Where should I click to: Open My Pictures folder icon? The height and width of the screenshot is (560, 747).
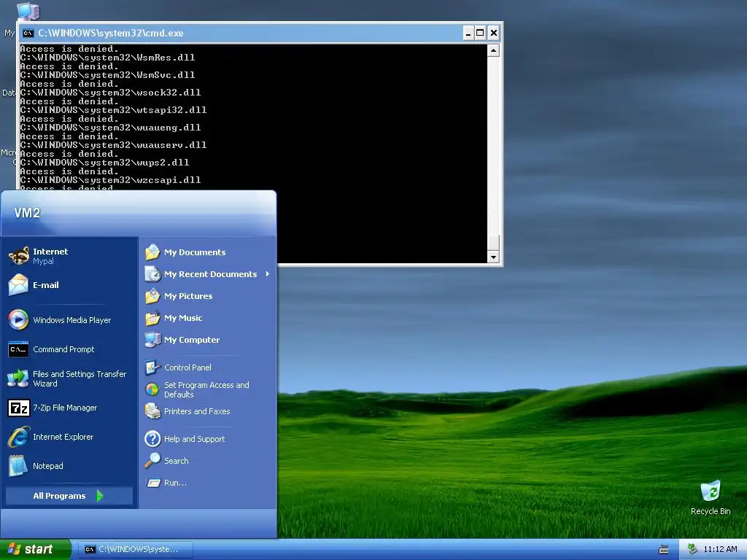tap(152, 296)
